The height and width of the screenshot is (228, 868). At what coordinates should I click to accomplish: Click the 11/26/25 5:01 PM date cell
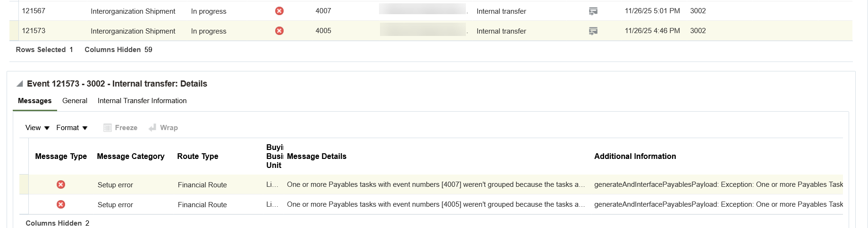(652, 11)
